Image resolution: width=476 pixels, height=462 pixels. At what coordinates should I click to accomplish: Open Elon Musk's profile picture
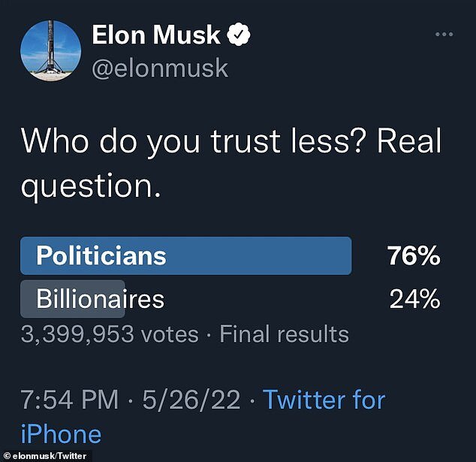pyautogui.click(x=50, y=50)
